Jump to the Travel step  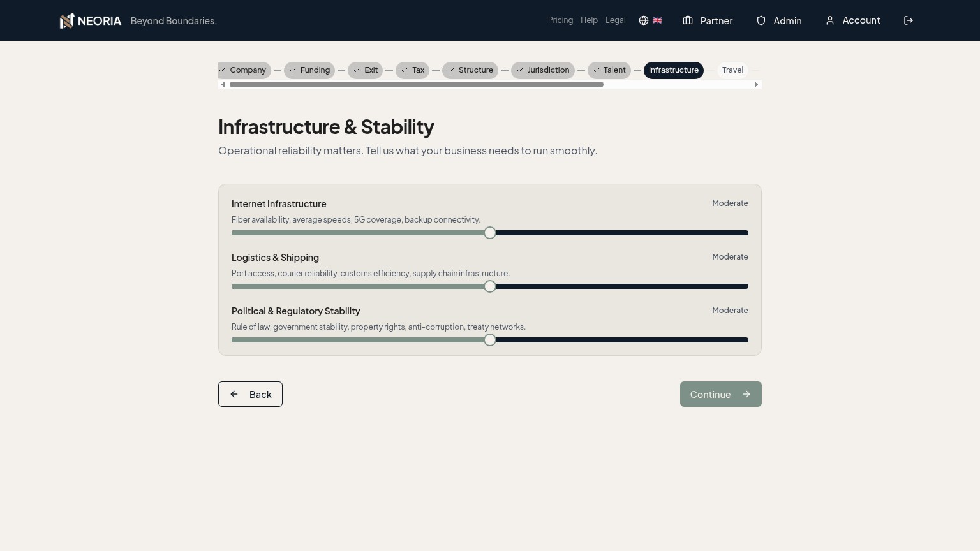coord(732,70)
